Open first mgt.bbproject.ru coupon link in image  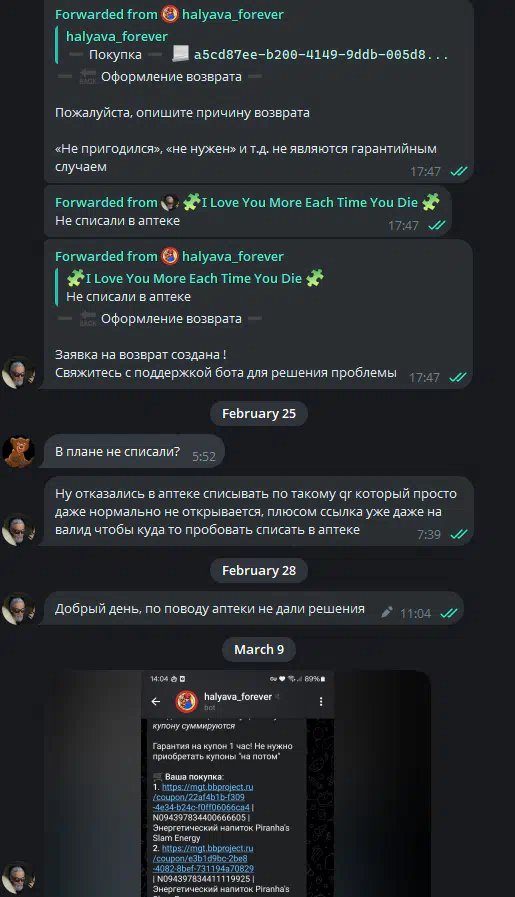click(203, 797)
